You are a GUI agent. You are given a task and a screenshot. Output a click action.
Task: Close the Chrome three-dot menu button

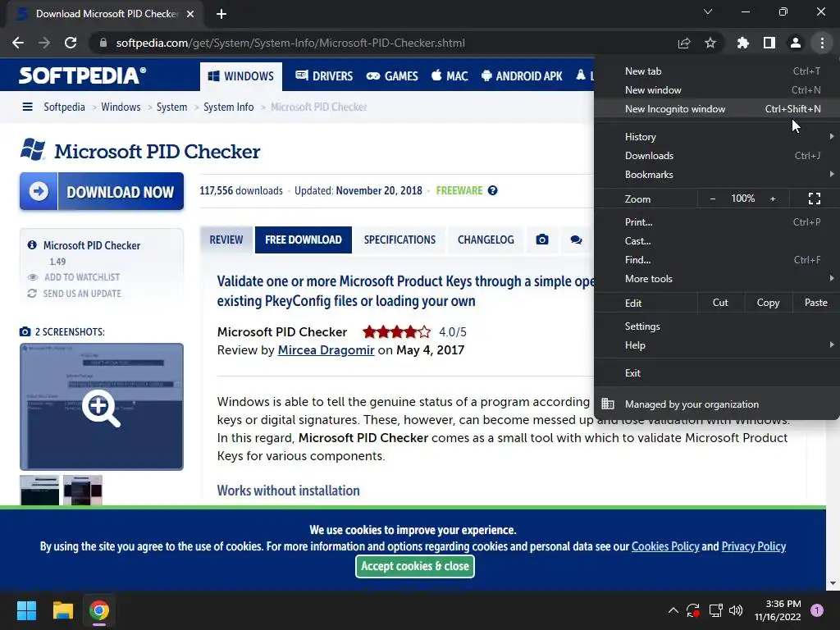point(822,43)
